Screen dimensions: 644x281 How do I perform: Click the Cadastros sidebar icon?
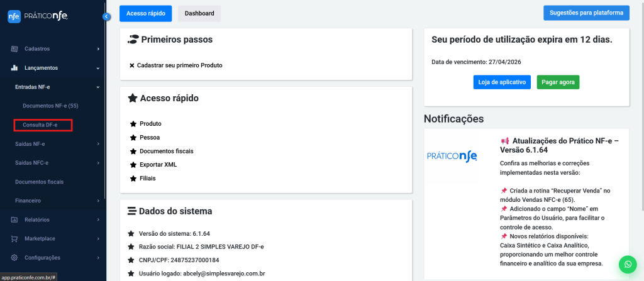[14, 48]
